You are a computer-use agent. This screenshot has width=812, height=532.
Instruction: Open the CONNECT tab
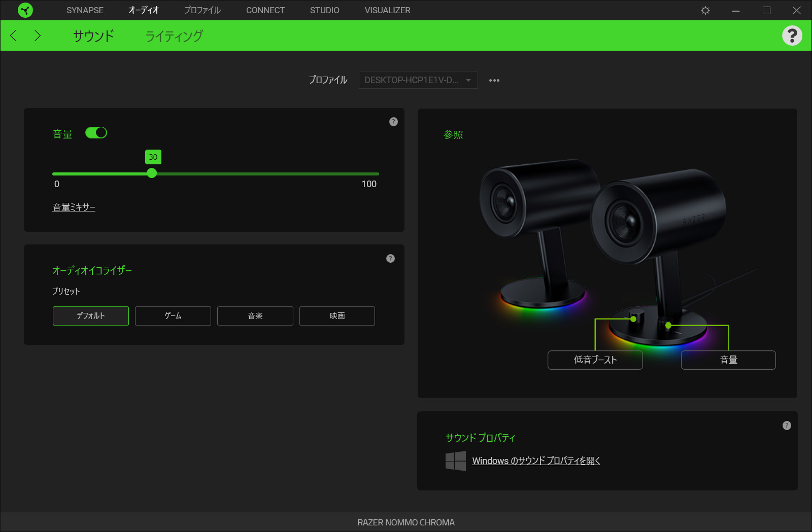pyautogui.click(x=265, y=10)
